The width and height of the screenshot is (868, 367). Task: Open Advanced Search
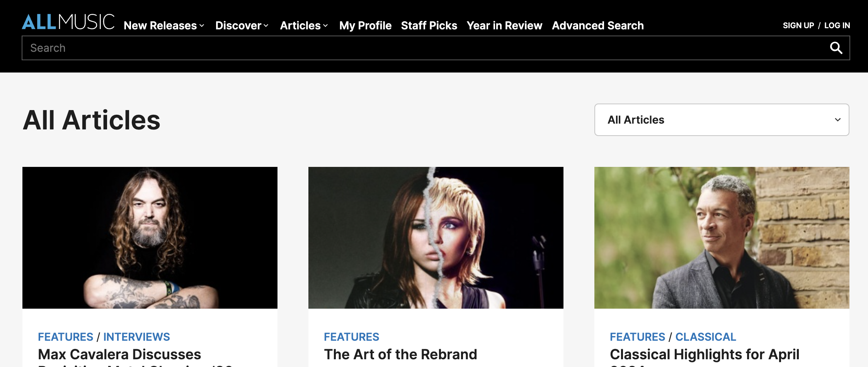click(598, 25)
